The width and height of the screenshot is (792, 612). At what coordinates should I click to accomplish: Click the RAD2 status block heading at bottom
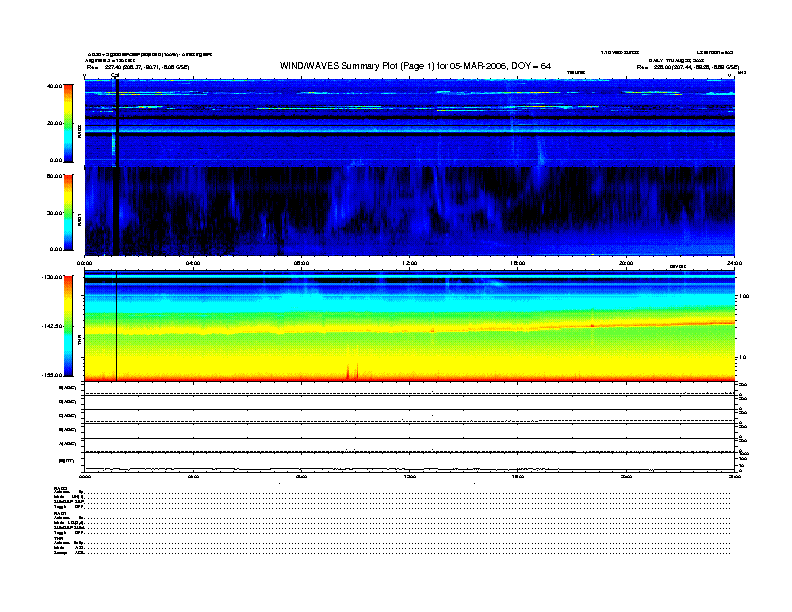(x=59, y=487)
